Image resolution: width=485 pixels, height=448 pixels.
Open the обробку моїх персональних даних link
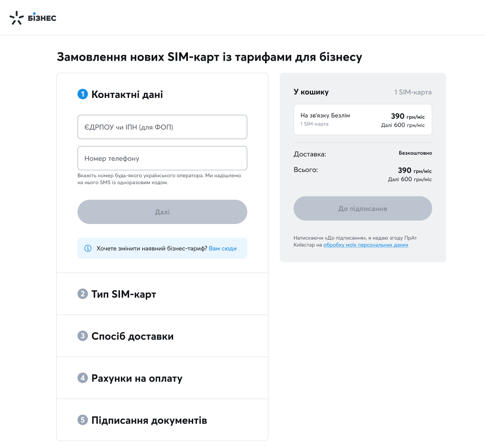pyautogui.click(x=366, y=245)
